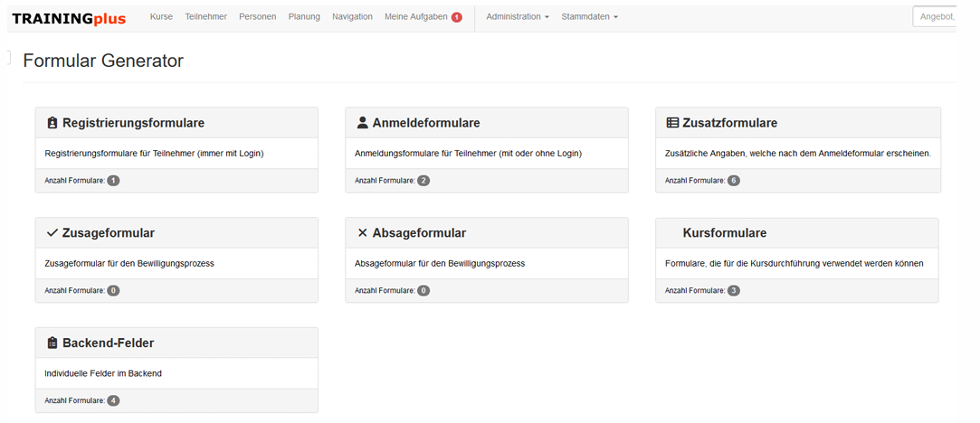Click count badge 0 in Absageformular card
This screenshot has height=423, width=980.
pyautogui.click(x=423, y=291)
